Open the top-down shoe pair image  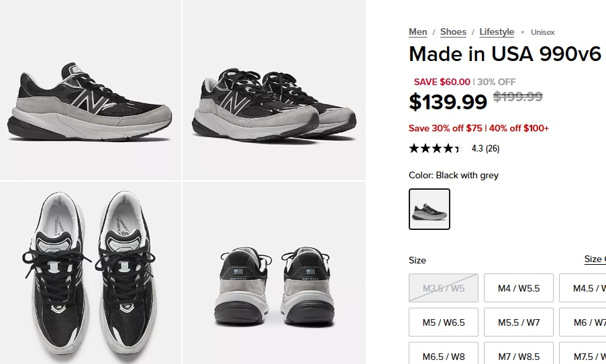pos(91,273)
